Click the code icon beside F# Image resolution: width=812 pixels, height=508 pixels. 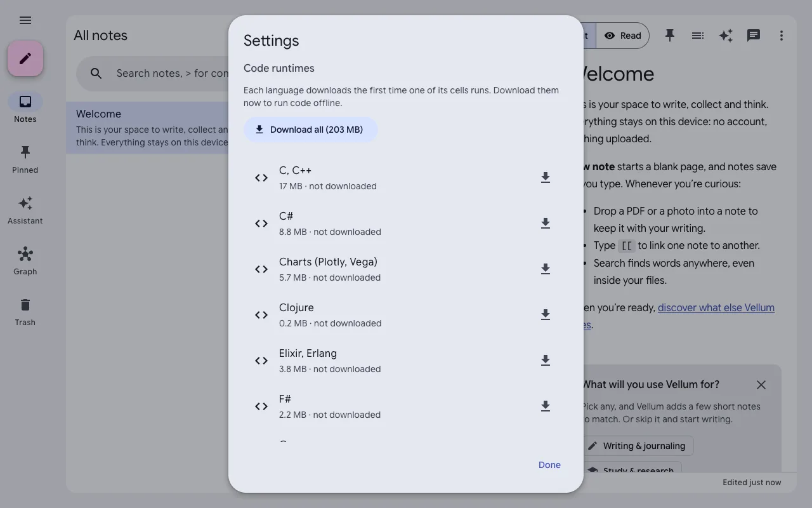(x=261, y=406)
